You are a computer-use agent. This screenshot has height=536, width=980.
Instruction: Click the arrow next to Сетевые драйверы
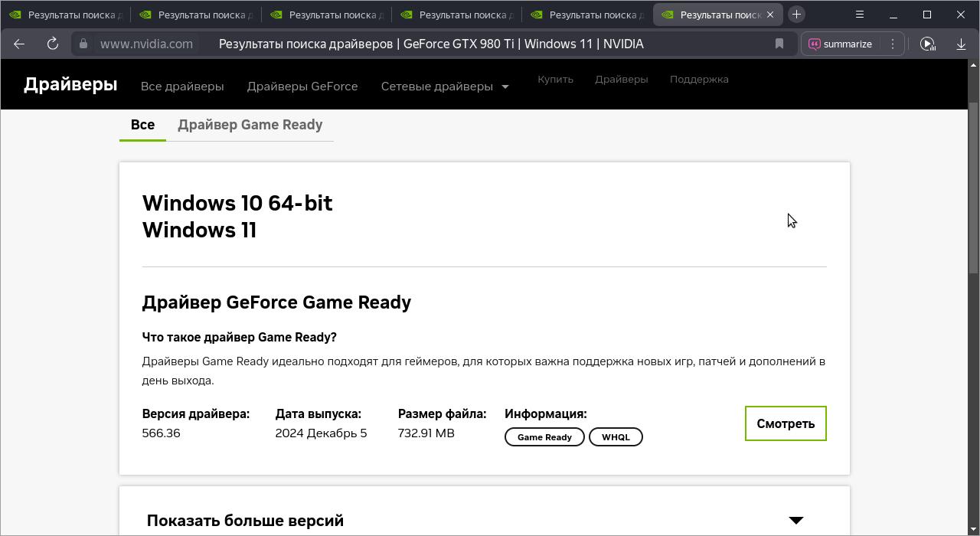coord(505,87)
